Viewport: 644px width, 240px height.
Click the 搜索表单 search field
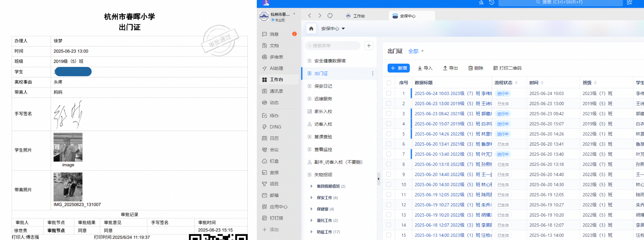click(x=332, y=46)
